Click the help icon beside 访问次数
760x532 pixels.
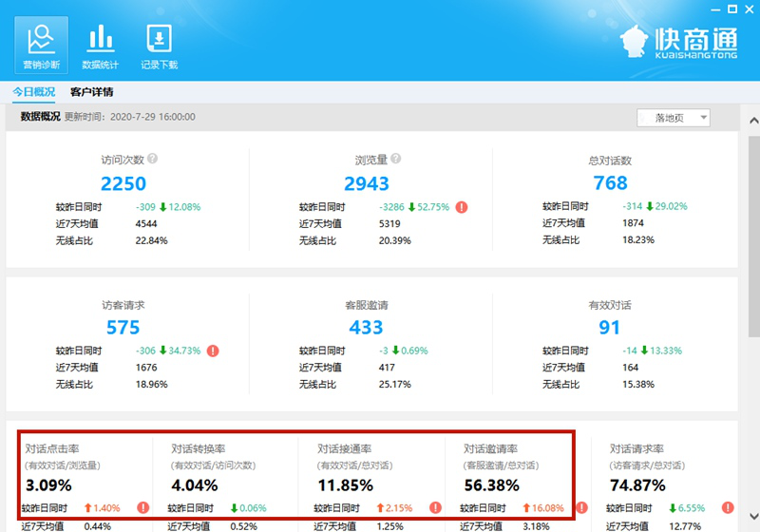tap(152, 160)
